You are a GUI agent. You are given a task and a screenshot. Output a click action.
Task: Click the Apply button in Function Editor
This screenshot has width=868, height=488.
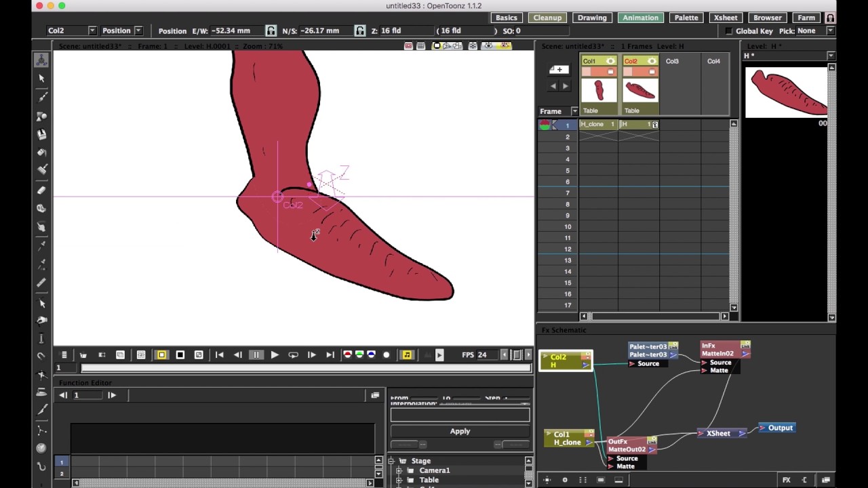[x=460, y=431]
